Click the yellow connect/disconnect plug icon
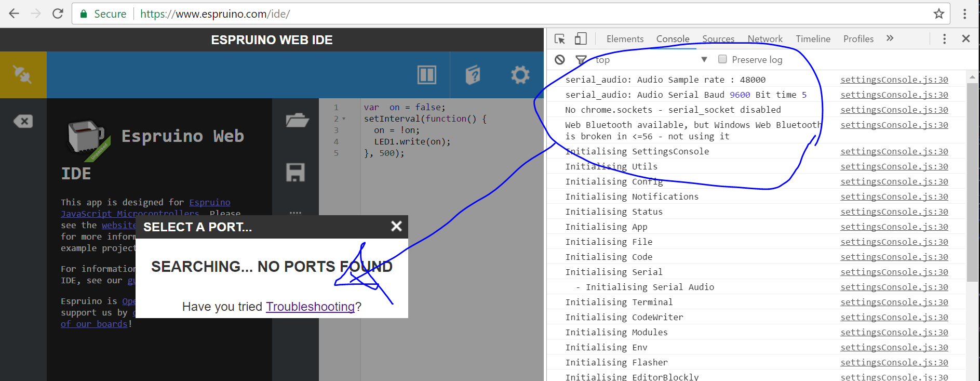This screenshot has height=381, width=980. point(23,75)
